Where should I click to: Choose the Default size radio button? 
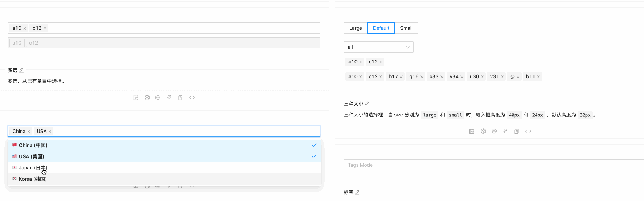point(381,28)
